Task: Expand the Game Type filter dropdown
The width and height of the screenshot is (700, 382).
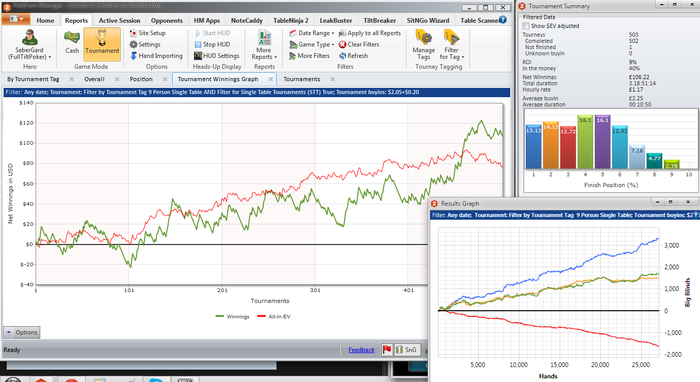Action: click(x=312, y=45)
